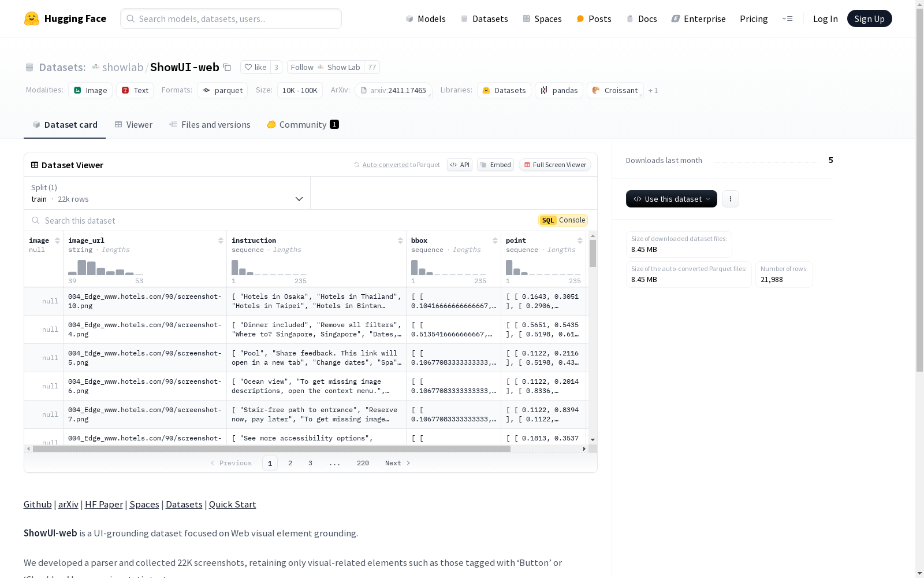The image size is (924, 578).
Task: Select the 10K - 100K size tag
Action: point(300,90)
